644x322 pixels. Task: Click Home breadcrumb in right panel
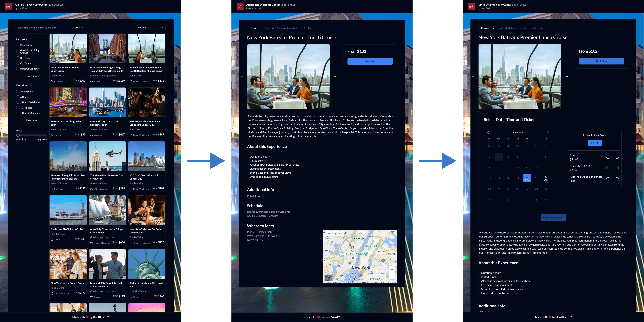pyautogui.click(x=484, y=28)
